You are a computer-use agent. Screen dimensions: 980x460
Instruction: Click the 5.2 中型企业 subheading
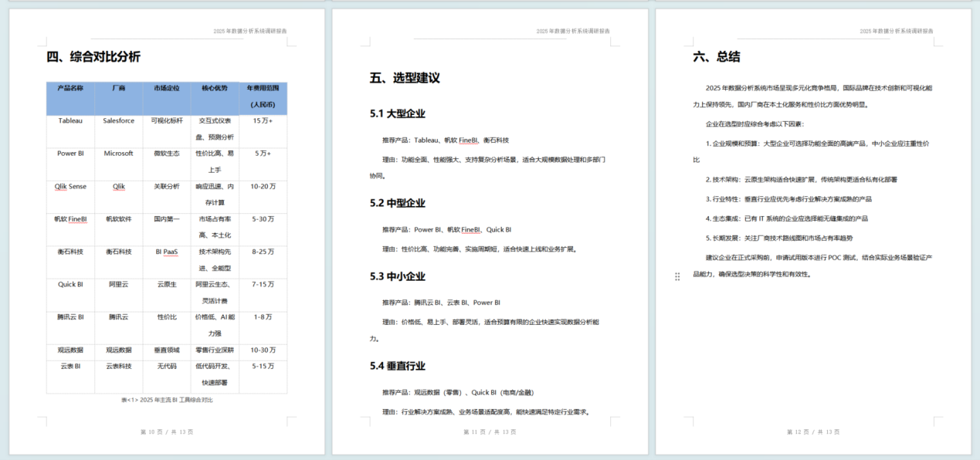click(397, 203)
